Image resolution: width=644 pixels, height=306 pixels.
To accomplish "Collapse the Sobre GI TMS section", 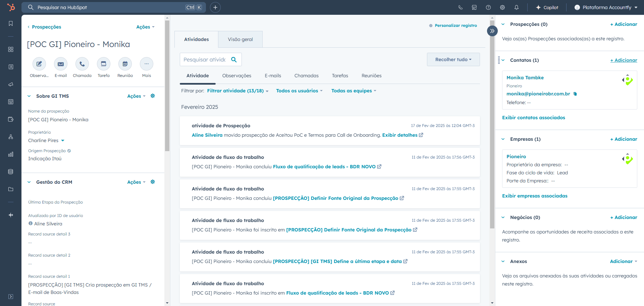I will point(29,96).
